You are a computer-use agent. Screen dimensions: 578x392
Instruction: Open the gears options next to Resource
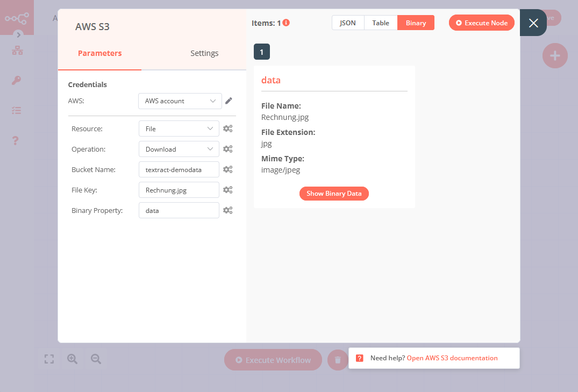pos(228,129)
